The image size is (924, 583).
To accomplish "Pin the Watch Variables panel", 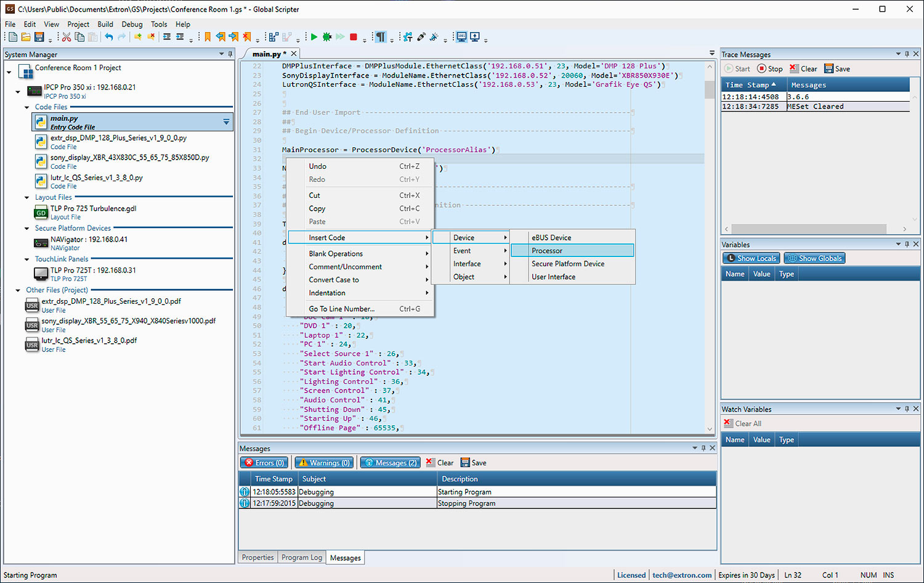I will (x=907, y=409).
